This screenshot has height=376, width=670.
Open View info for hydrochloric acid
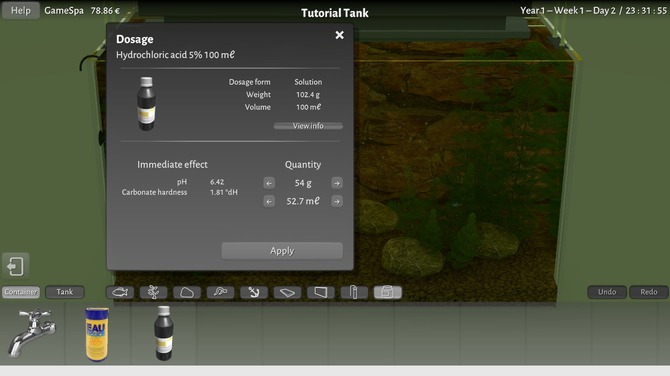(308, 126)
